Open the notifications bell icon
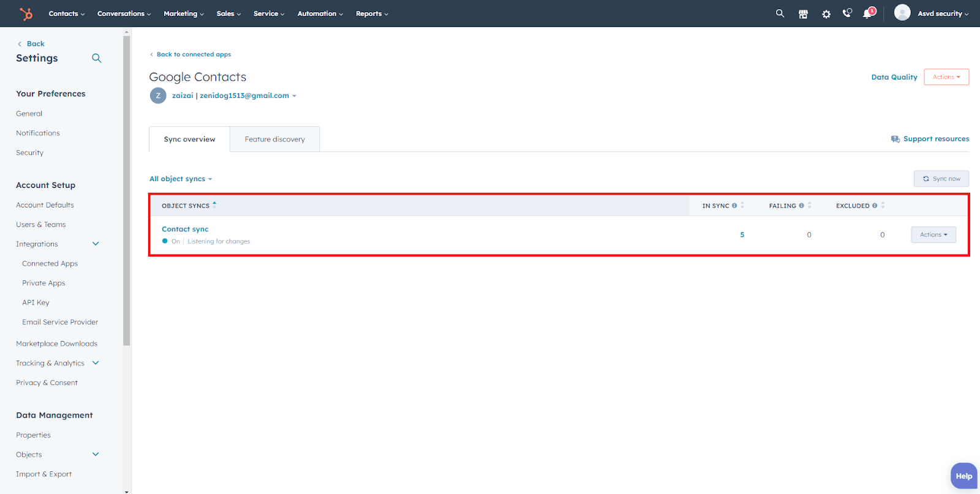This screenshot has height=494, width=980. [868, 13]
